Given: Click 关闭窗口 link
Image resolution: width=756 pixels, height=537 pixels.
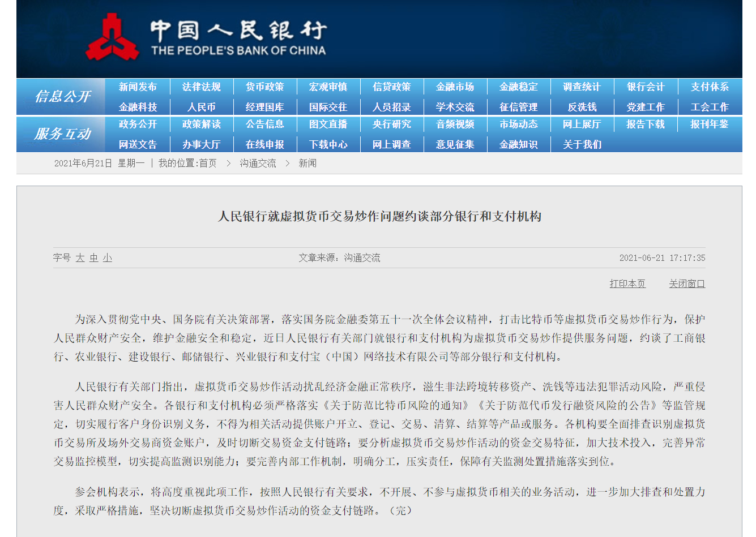Looking at the screenshot, I should (687, 283).
